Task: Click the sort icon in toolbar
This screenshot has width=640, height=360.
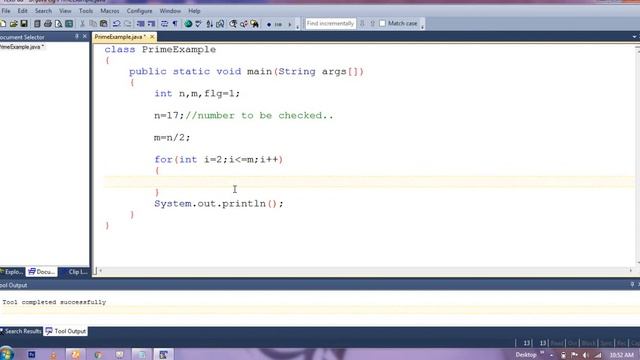Action: (x=209, y=24)
